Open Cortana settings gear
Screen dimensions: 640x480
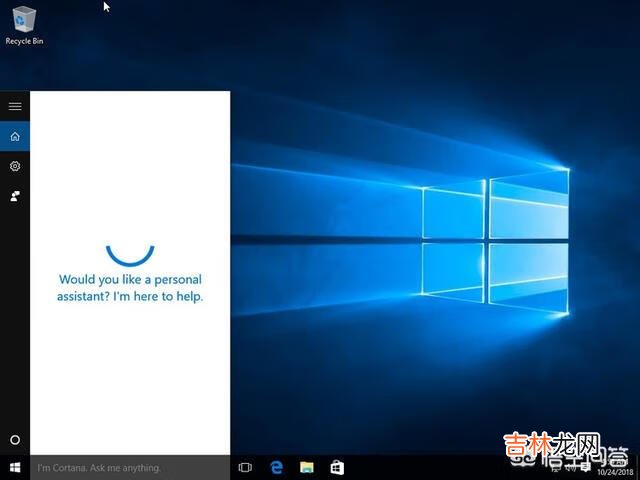pos(15,166)
